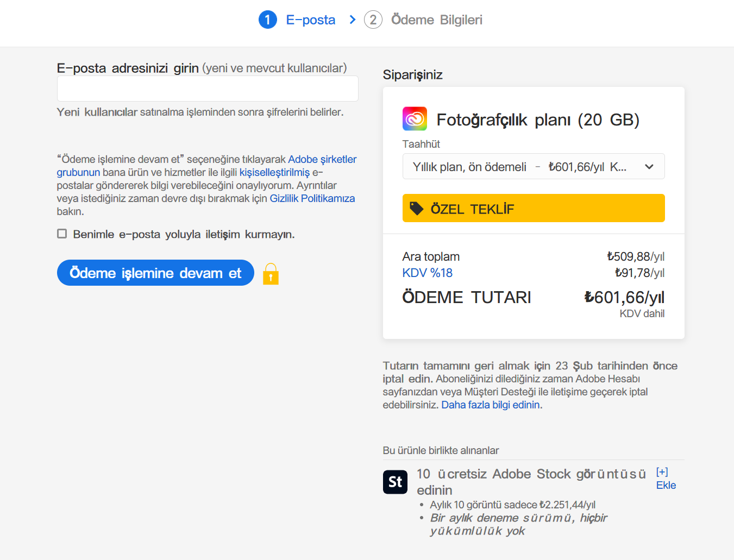This screenshot has height=560, width=734.
Task: Click the step 1 circle icon
Action: pos(268,20)
